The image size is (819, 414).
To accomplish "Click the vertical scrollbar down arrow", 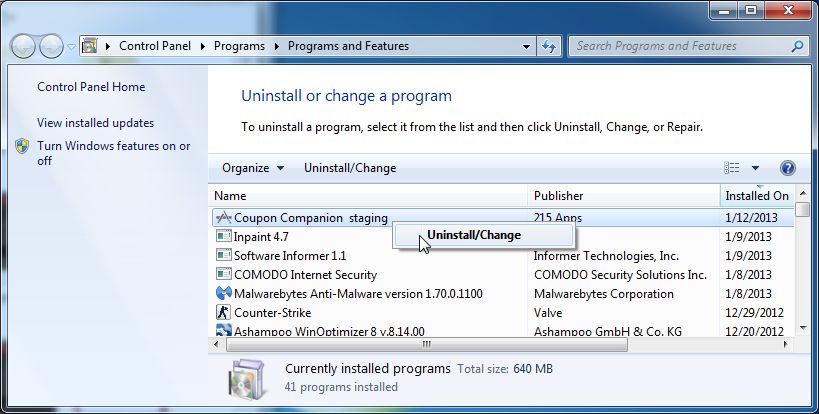I will [x=803, y=327].
